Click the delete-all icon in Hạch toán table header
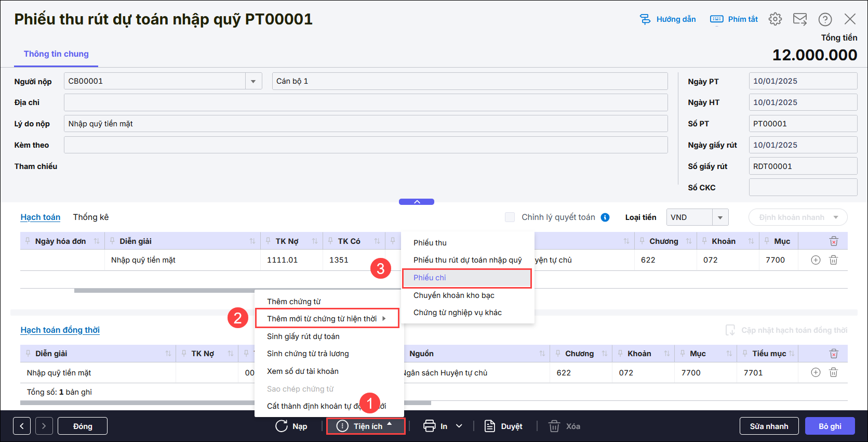This screenshot has width=868, height=442. pyautogui.click(x=834, y=241)
